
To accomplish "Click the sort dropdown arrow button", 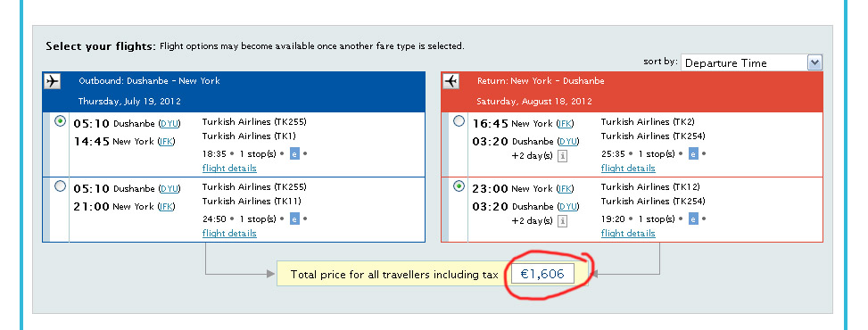I will tap(814, 62).
